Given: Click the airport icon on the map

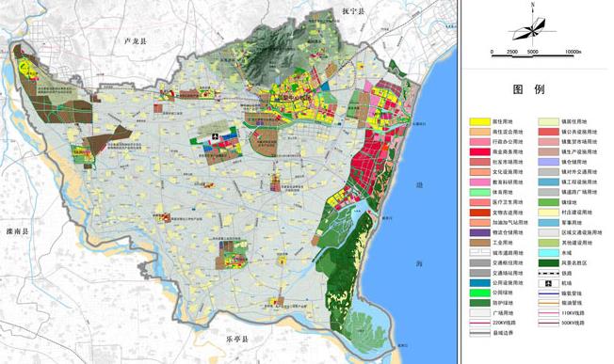Looking at the screenshot, I should click(x=215, y=136).
